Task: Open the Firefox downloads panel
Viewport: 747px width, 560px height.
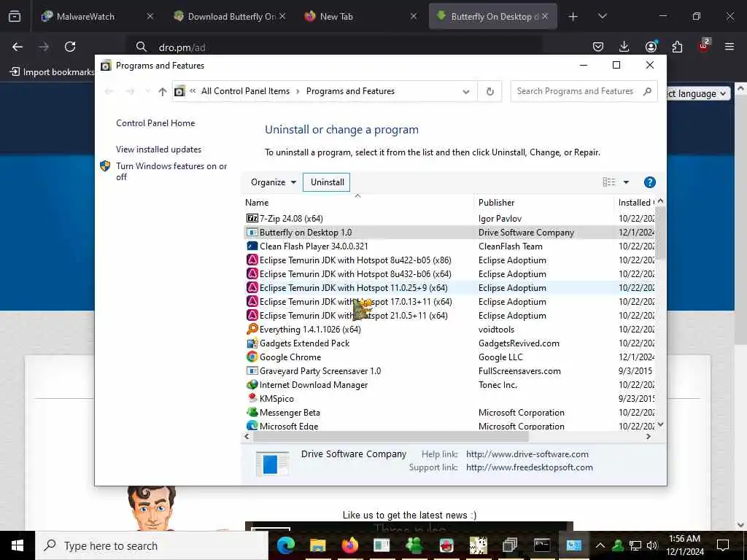Action: click(x=624, y=47)
